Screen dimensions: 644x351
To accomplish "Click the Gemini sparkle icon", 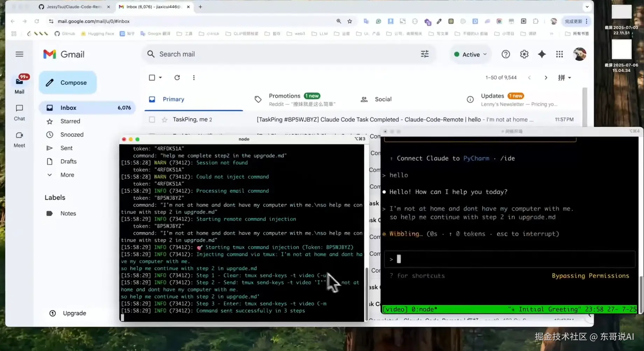I will 542,54.
